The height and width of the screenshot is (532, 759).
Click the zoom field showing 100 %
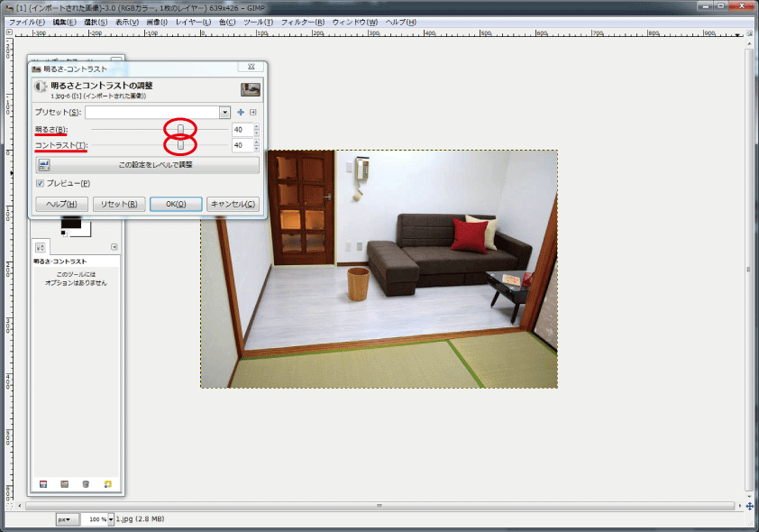click(95, 519)
